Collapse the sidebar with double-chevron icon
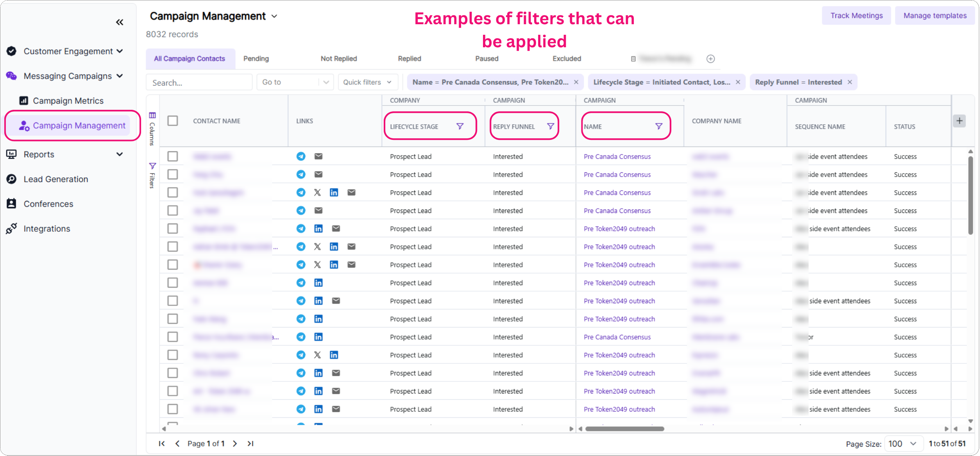The image size is (980, 456). pyautogui.click(x=120, y=22)
